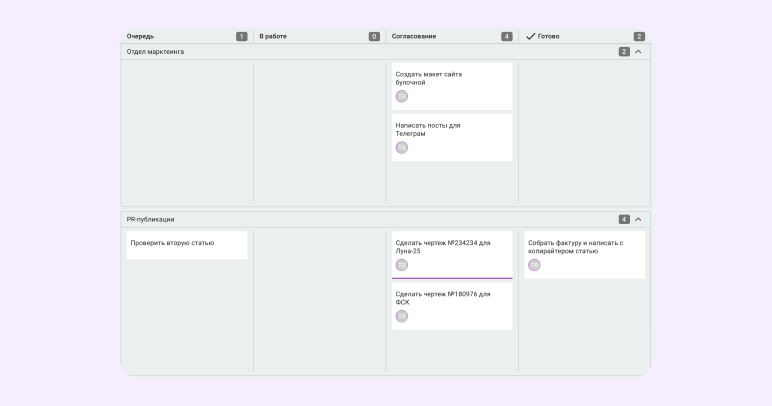
Task: Open 'Написать посты для Телеграм' task
Action: [x=451, y=137]
